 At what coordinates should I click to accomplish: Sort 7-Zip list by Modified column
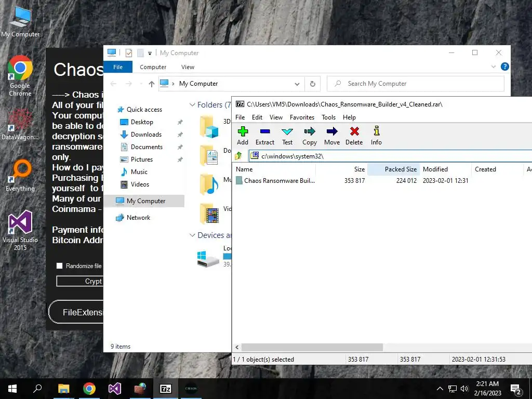tap(445, 169)
